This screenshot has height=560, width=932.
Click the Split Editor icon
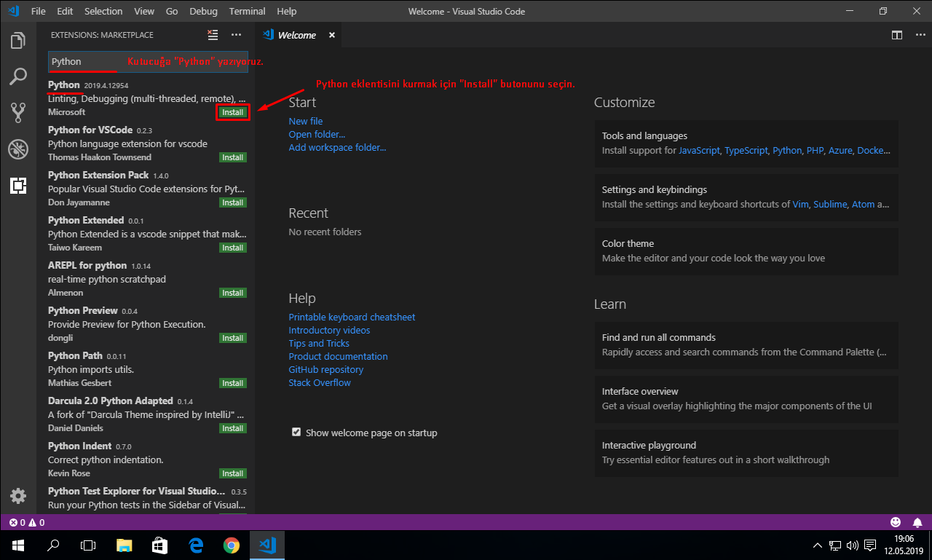coord(896,34)
